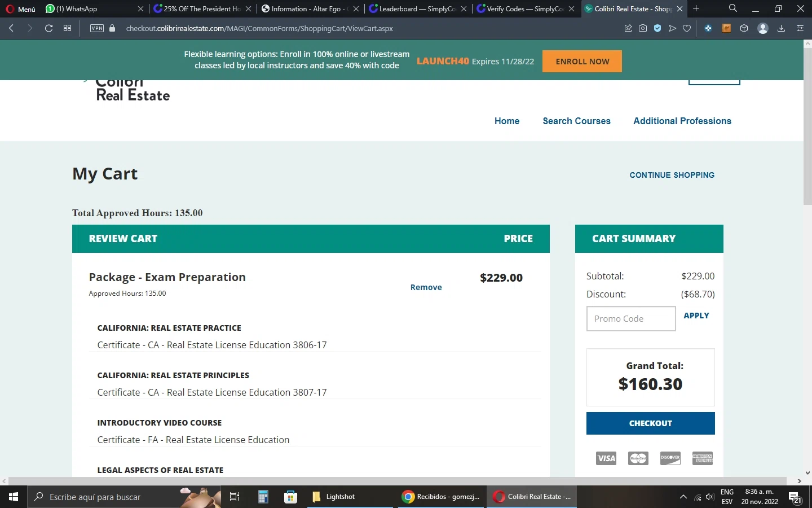812x508 pixels.
Task: Remove the Exam Preparation package
Action: pos(426,287)
